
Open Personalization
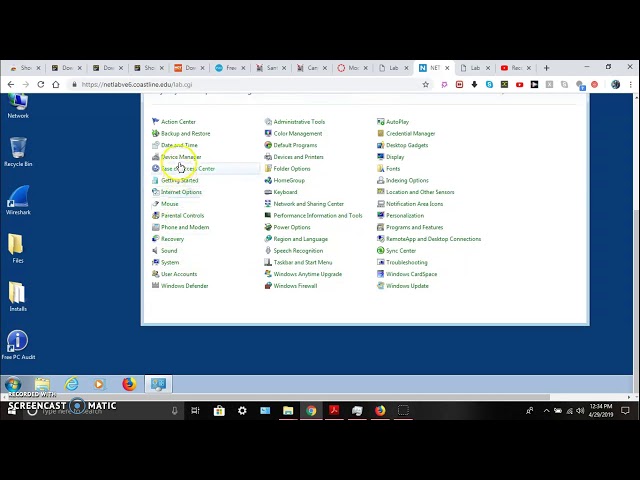point(405,216)
